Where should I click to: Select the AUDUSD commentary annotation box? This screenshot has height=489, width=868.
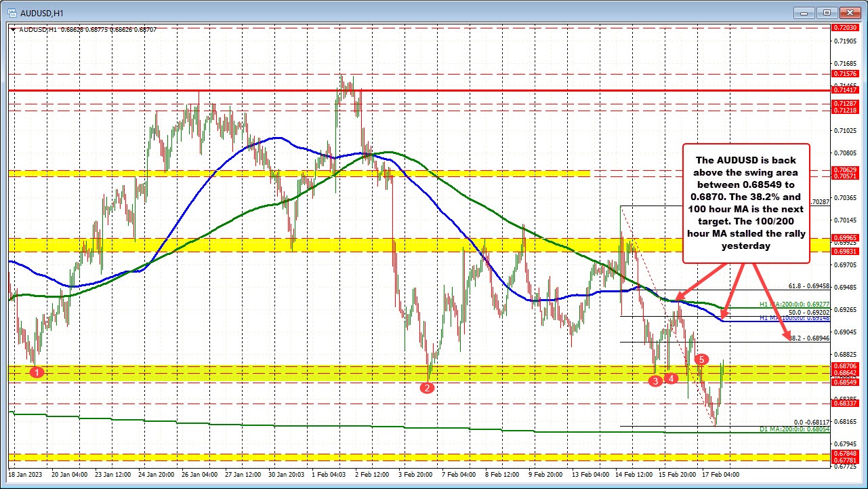(x=746, y=202)
